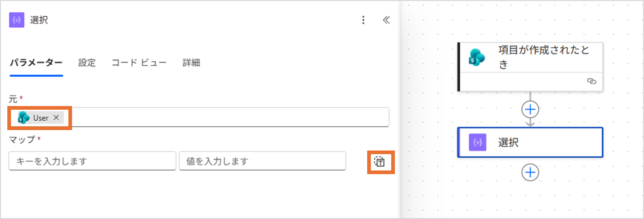The height and width of the screenshot is (219, 644).
Task: Click the purple variable icon on 選択 card
Action: [478, 142]
